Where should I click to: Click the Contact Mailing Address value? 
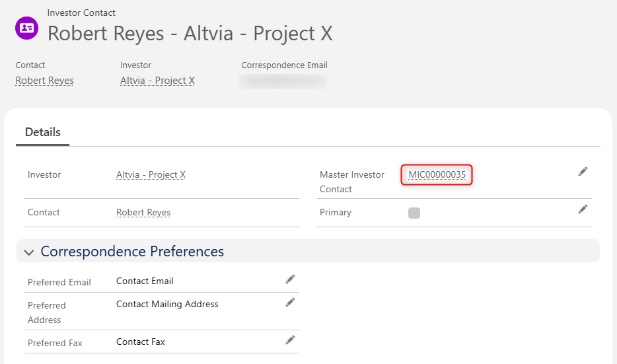click(167, 304)
